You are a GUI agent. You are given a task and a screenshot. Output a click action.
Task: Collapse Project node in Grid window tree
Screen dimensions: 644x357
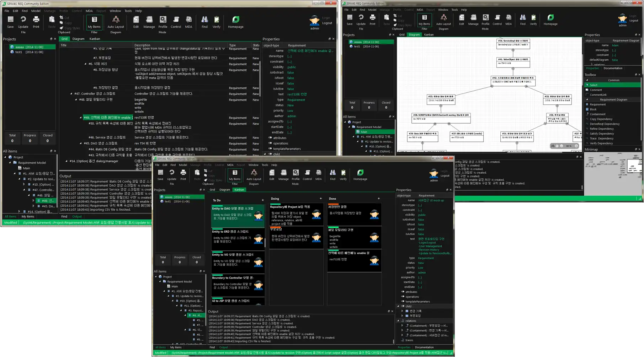point(5,157)
